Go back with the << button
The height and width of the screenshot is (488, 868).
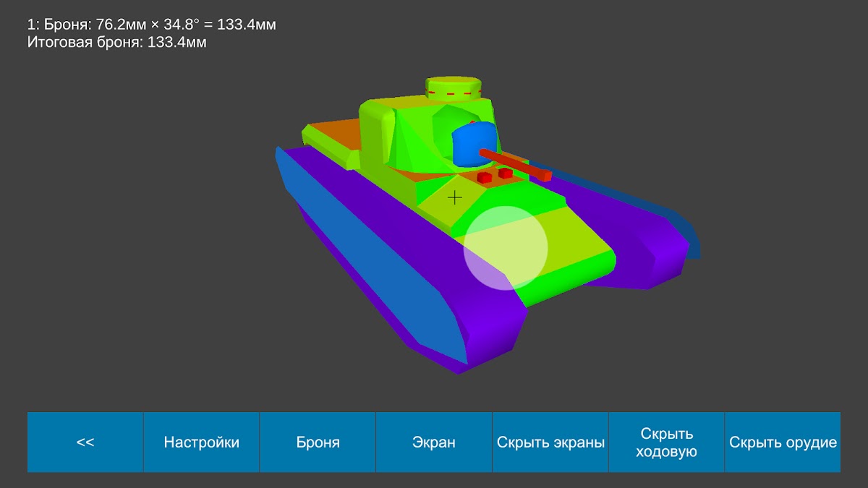click(85, 442)
